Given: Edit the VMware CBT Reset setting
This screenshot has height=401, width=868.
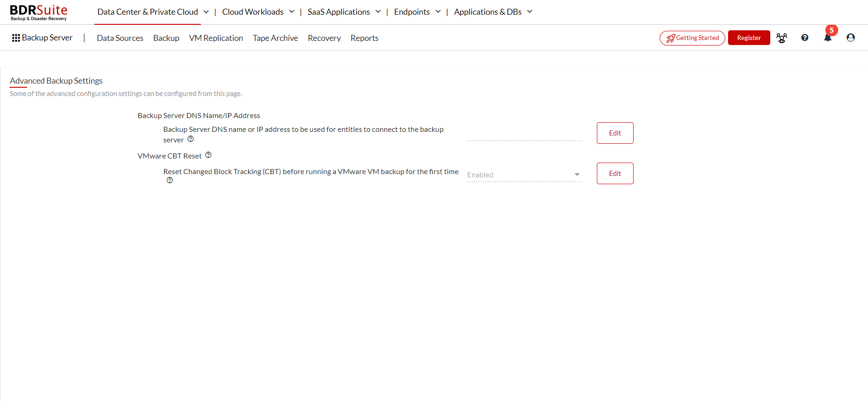Looking at the screenshot, I should point(615,174).
